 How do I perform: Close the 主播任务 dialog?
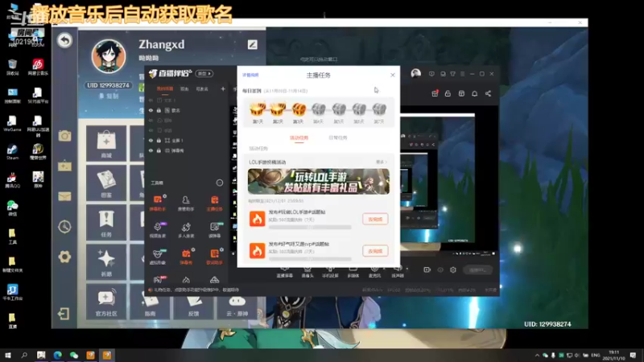pos(393,75)
